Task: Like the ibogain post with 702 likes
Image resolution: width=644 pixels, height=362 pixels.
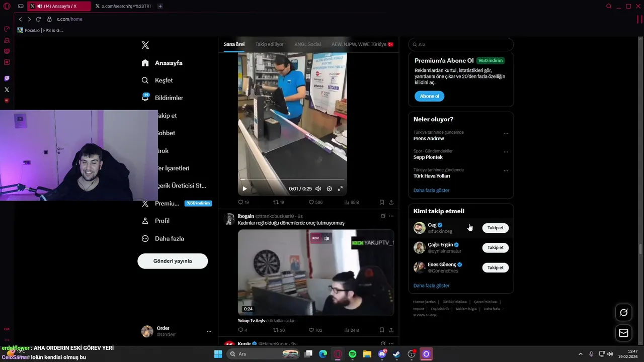Action: [x=315, y=330]
